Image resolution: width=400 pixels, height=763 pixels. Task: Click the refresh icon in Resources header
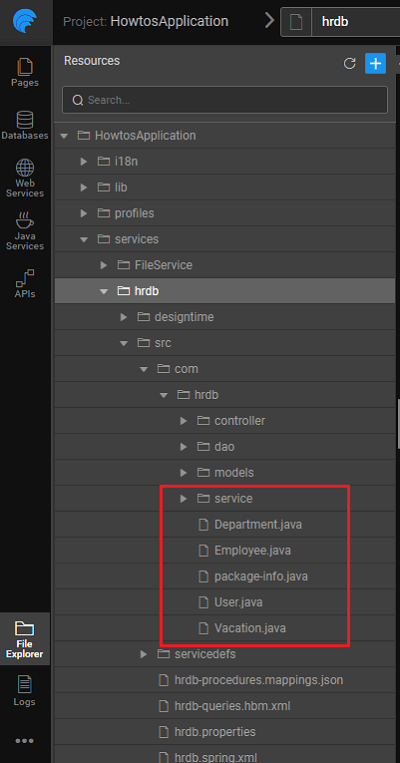[x=349, y=63]
